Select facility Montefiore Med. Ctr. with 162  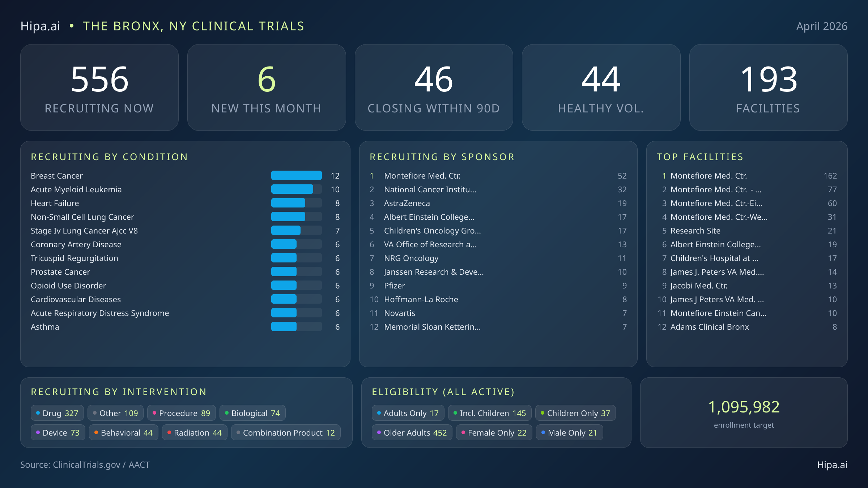[x=747, y=176]
